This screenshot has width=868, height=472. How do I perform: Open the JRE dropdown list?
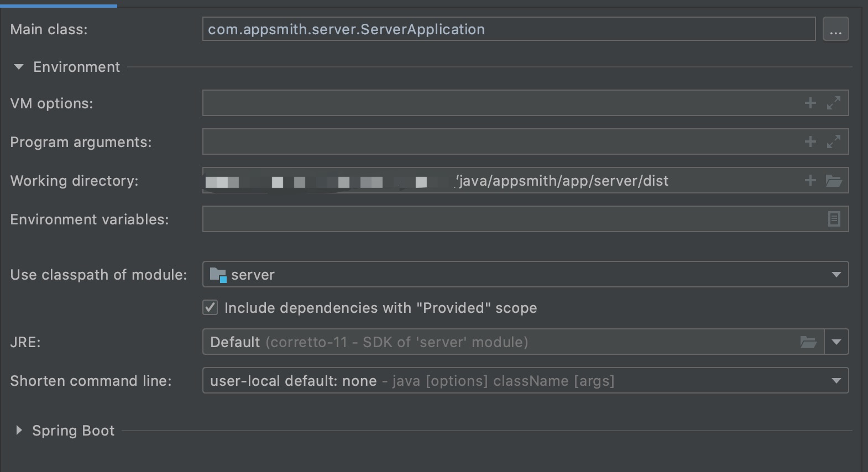[836, 342]
